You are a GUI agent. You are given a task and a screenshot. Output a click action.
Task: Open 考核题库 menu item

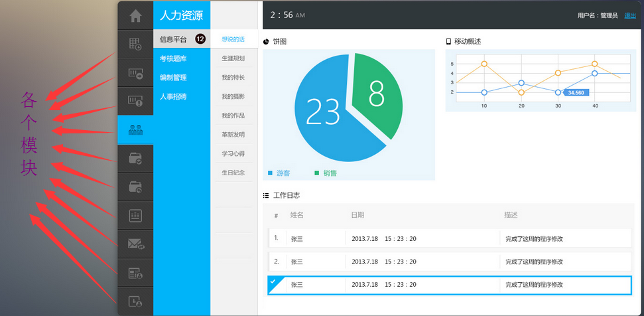[x=173, y=59]
